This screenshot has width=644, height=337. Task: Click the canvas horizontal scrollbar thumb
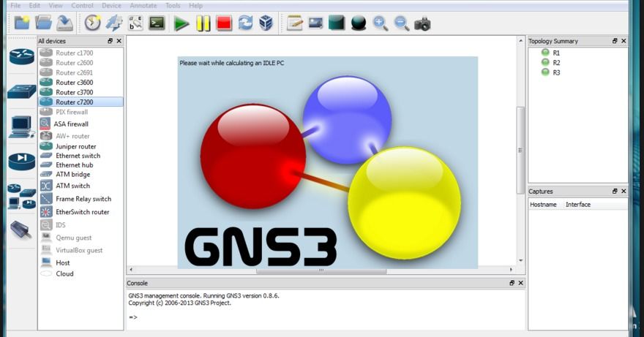point(321,270)
